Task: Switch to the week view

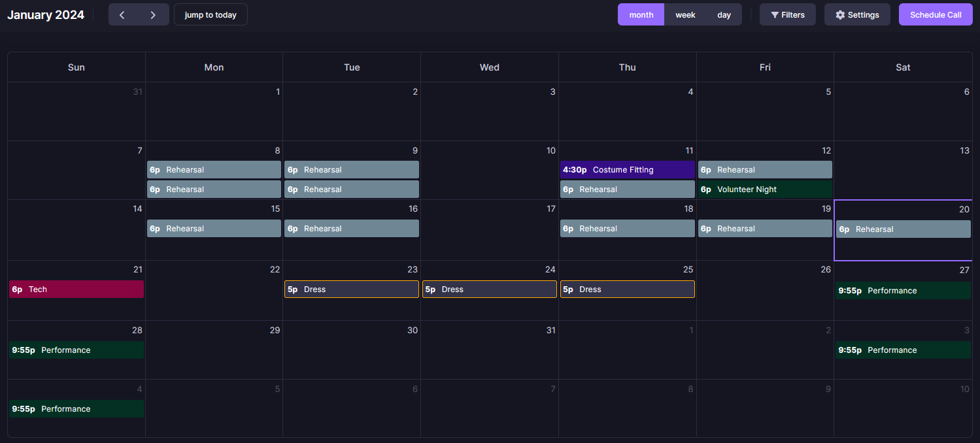Action: (x=685, y=14)
